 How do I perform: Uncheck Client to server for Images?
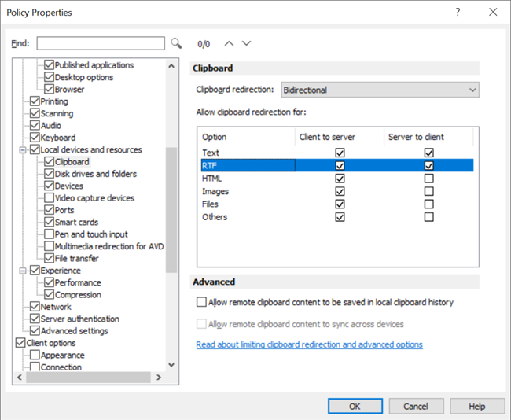[340, 191]
